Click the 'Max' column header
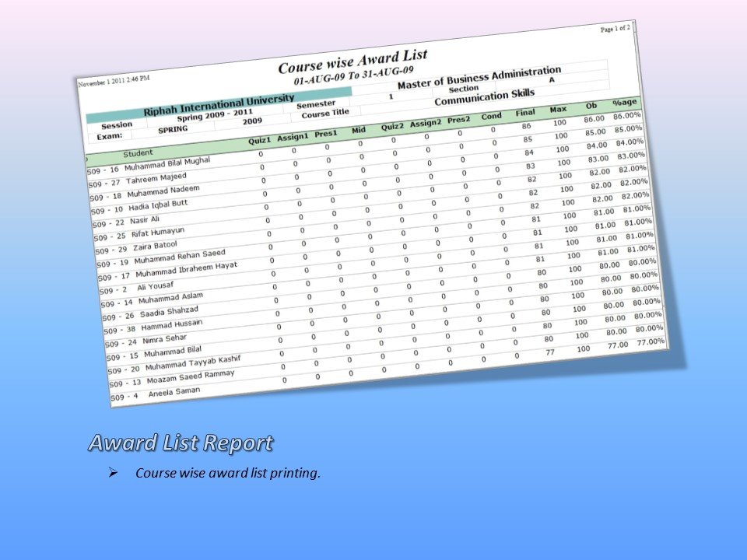 pyautogui.click(x=558, y=110)
